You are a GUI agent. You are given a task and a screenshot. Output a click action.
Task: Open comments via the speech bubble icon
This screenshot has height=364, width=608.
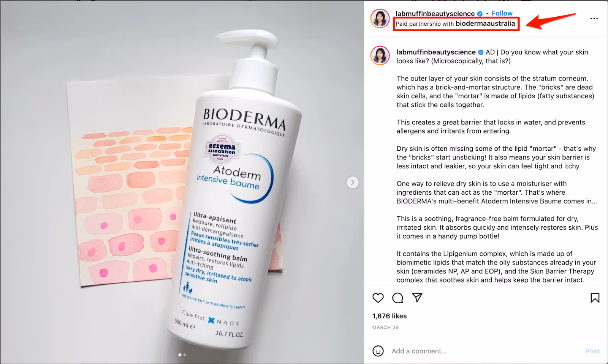[397, 298]
